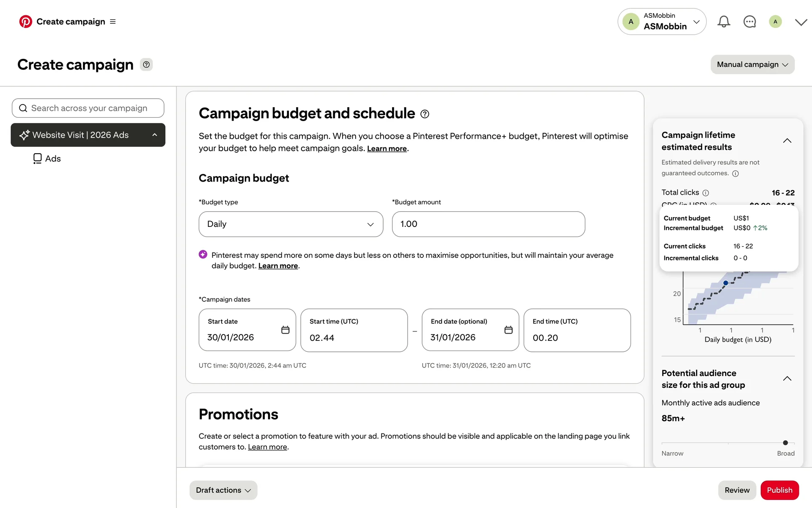Open the Budget type Daily dropdown
The image size is (812, 508).
pos(291,224)
